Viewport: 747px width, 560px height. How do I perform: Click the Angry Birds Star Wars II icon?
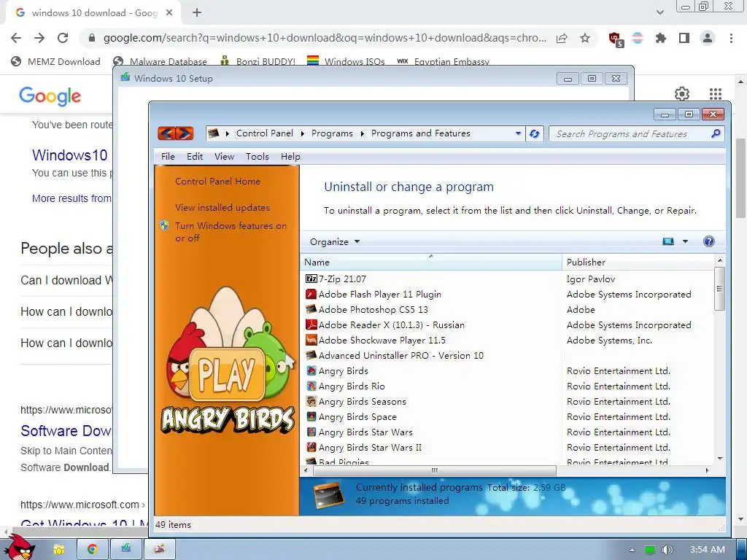coord(311,447)
